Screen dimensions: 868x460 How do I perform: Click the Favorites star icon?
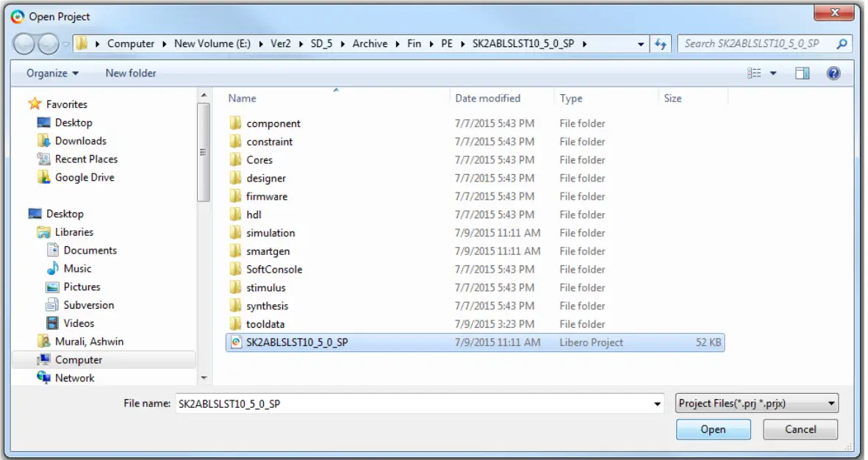[x=35, y=104]
